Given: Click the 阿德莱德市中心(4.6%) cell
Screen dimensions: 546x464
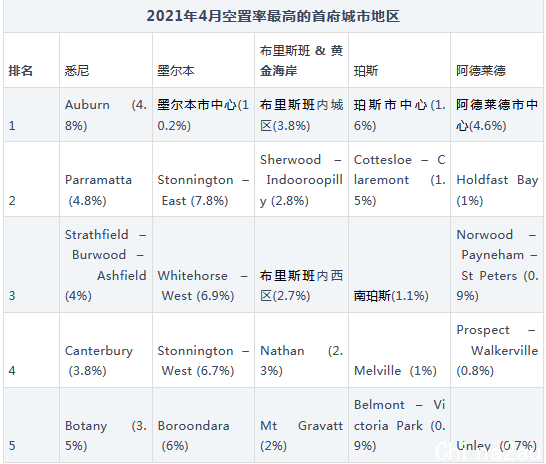Looking at the screenshot, I should click(x=497, y=115).
